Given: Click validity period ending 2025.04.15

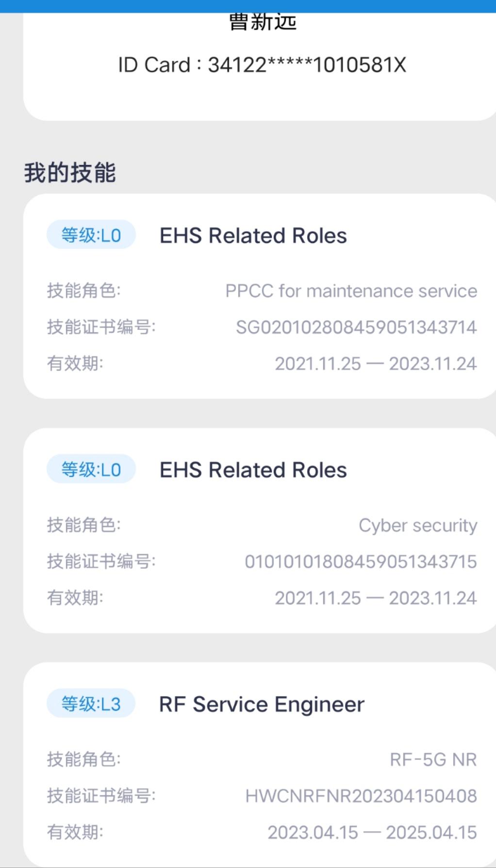Looking at the screenshot, I should [x=372, y=832].
